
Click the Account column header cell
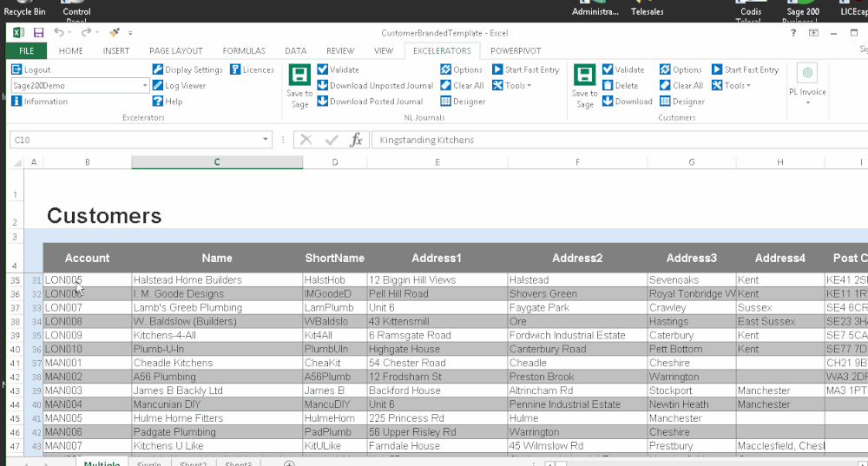pos(88,258)
